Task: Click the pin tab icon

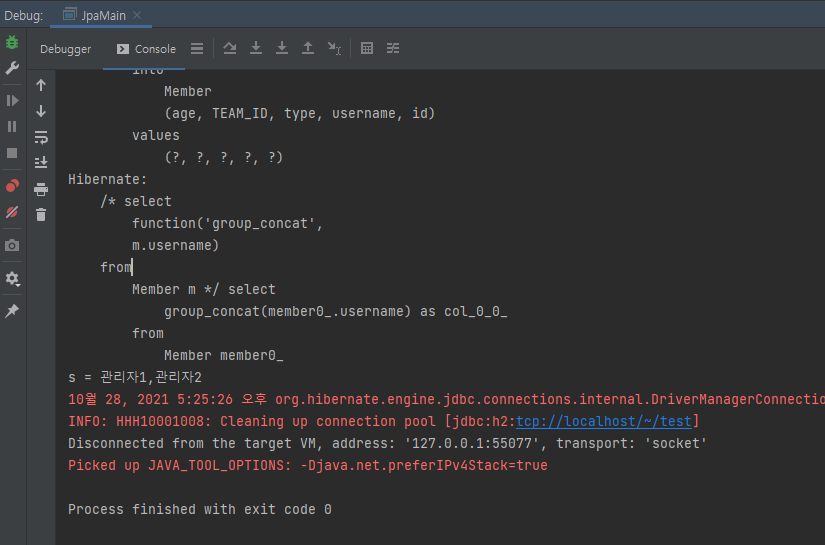Action: point(12,310)
